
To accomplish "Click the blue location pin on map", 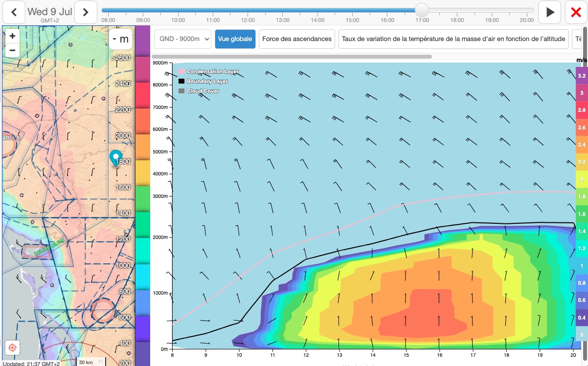I will pos(116,158).
